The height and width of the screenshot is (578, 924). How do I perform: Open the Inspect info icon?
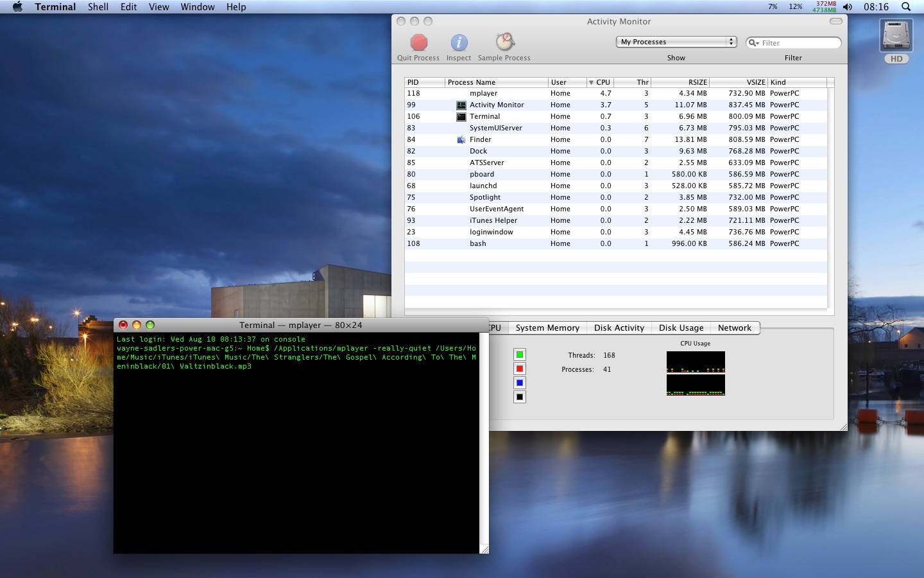click(x=459, y=43)
